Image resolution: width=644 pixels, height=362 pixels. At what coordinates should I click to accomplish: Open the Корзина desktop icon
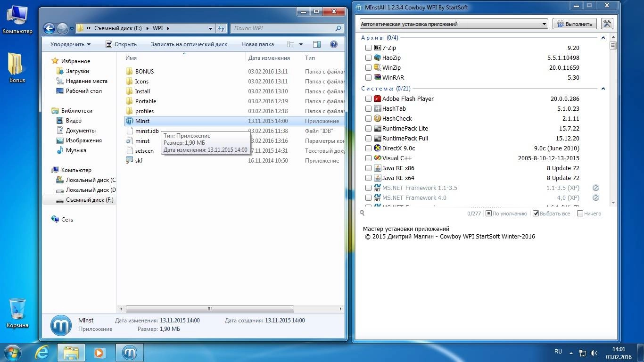tap(17, 313)
